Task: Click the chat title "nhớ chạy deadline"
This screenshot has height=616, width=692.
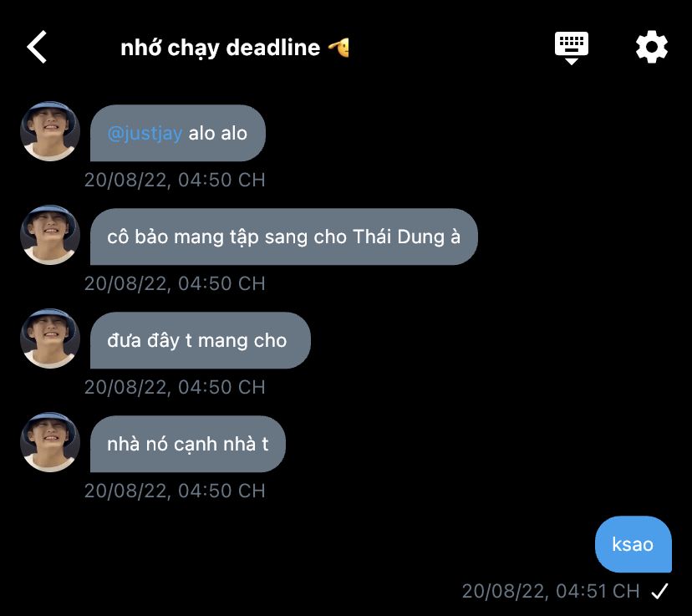Action: (221, 48)
